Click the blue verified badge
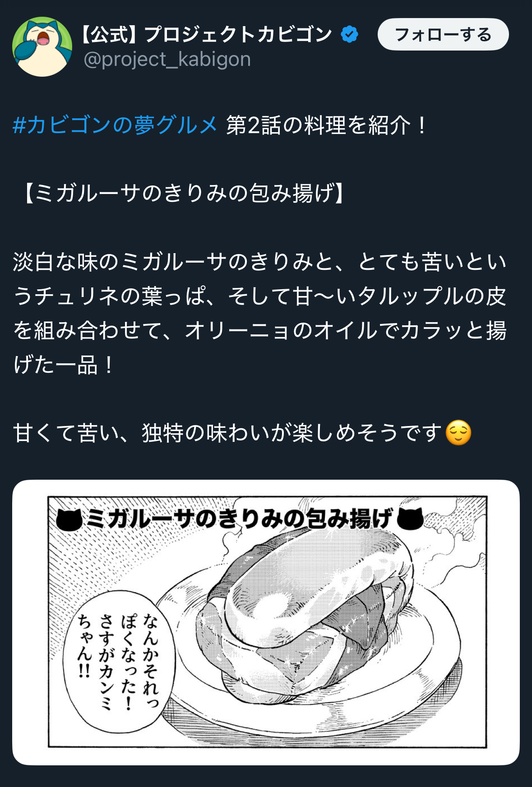The height and width of the screenshot is (787, 532). click(350, 35)
